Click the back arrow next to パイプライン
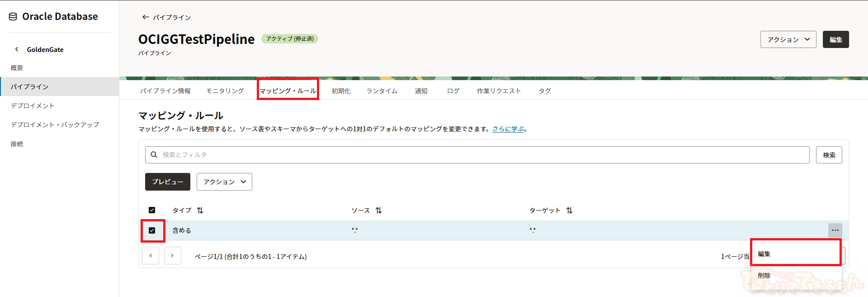This screenshot has width=868, height=297. click(x=146, y=17)
